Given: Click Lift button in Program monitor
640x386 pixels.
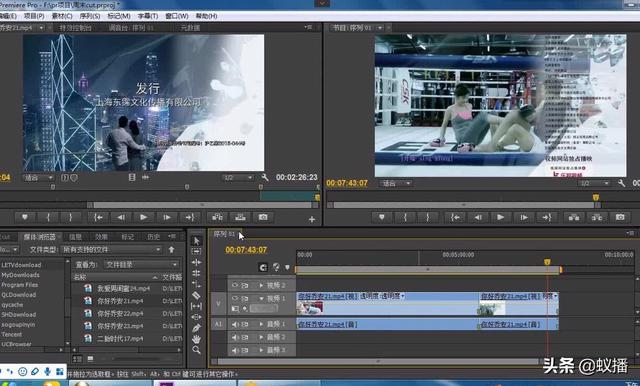Looking at the screenshot, I should (x=574, y=217).
